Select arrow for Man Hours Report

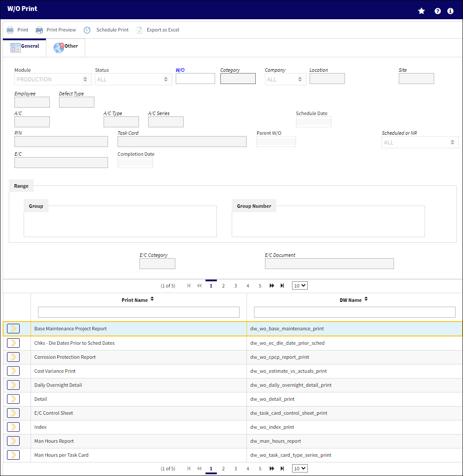pos(14,441)
